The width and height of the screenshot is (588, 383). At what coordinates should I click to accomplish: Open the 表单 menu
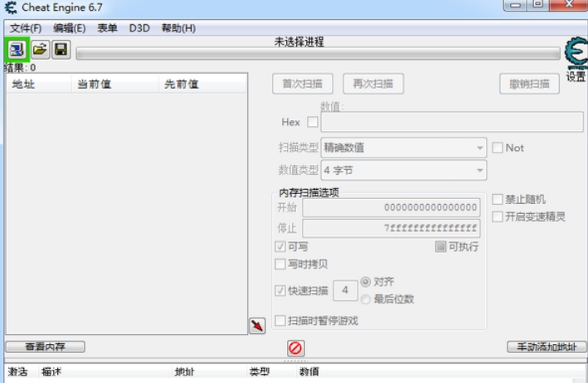[x=107, y=28]
